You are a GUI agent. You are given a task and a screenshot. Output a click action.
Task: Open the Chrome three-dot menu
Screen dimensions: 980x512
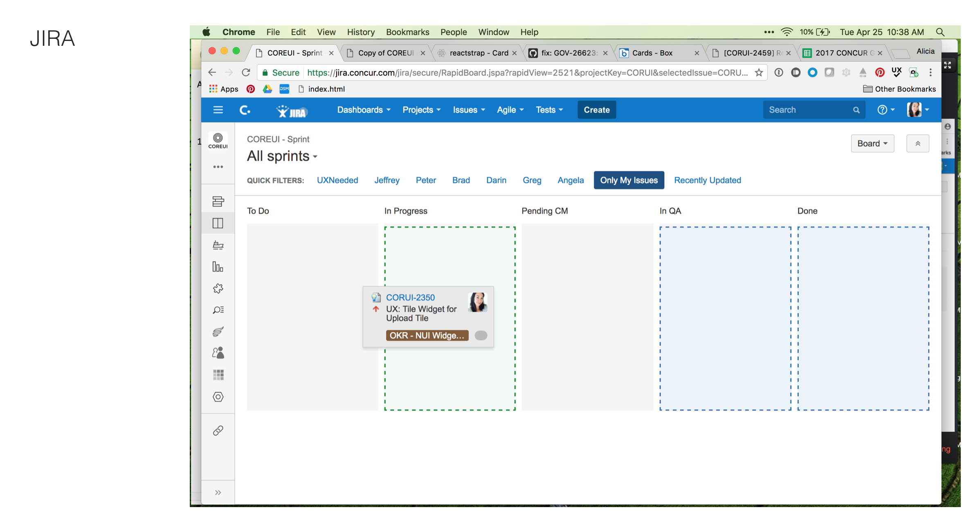coord(931,72)
